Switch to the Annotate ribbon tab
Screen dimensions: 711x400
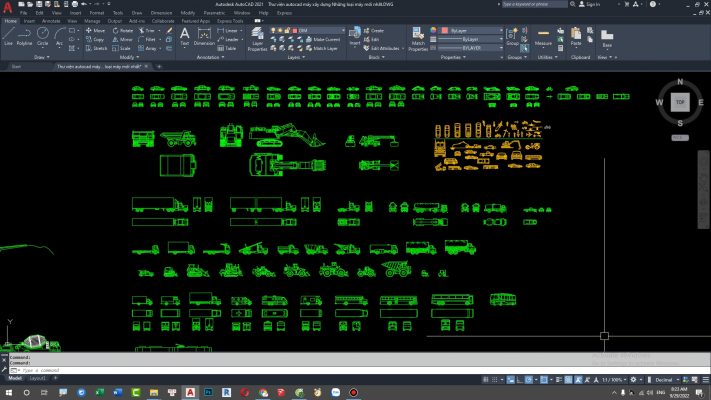point(50,20)
